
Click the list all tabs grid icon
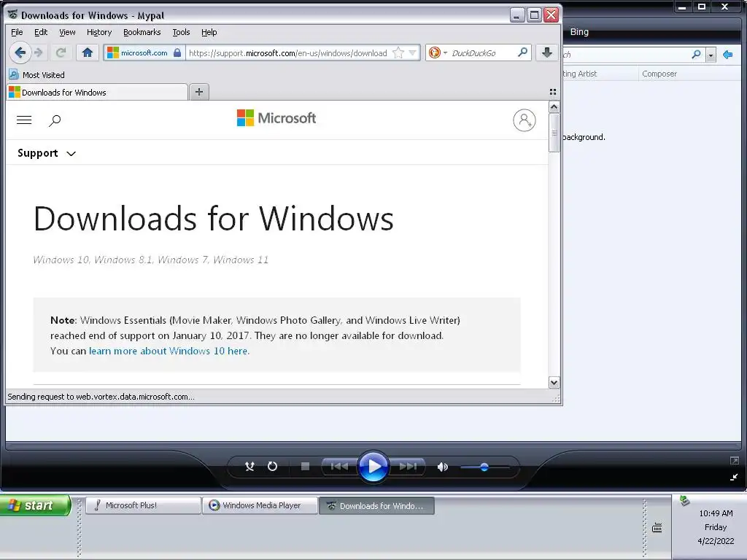tap(553, 92)
